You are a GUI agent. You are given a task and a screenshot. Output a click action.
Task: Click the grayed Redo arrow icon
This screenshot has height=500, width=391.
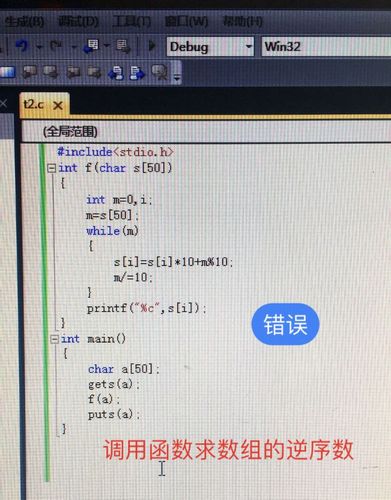coord(56,46)
